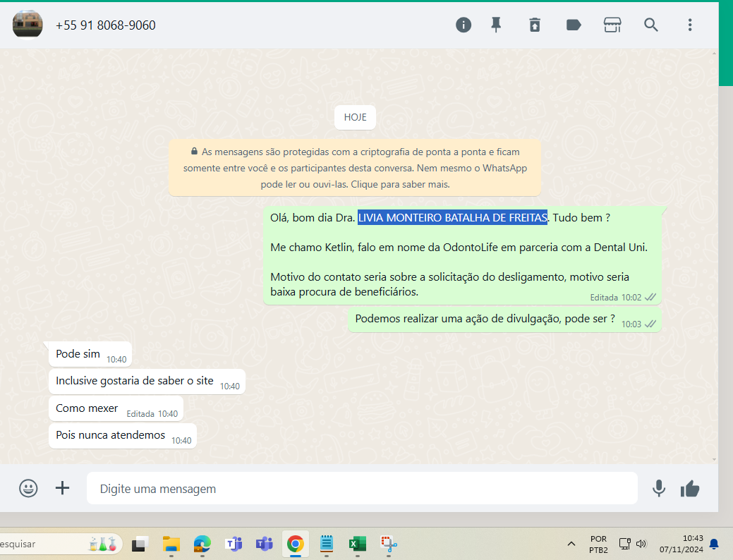Open Microsoft Edge from the taskbar
This screenshot has height=560, width=733.
pos(202,544)
